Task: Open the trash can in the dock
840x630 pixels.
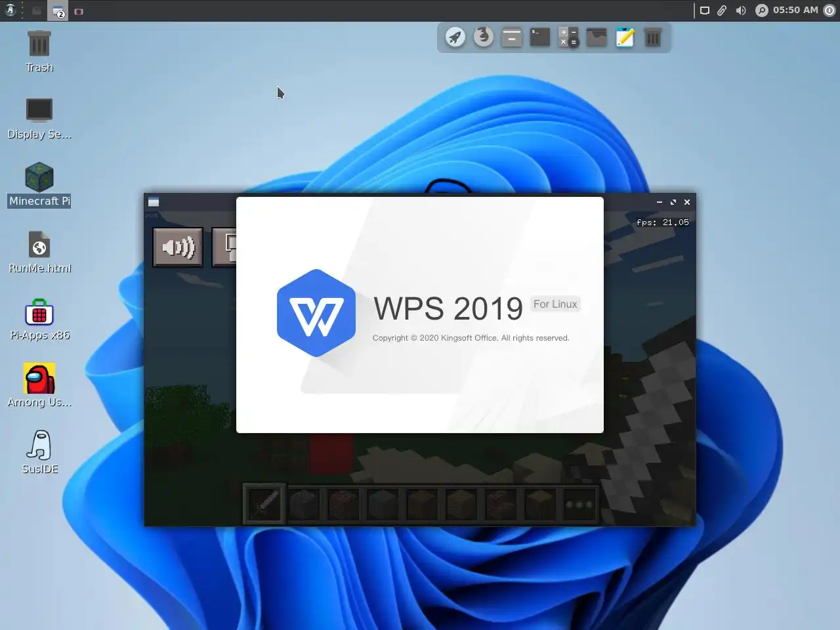Action: [x=653, y=37]
